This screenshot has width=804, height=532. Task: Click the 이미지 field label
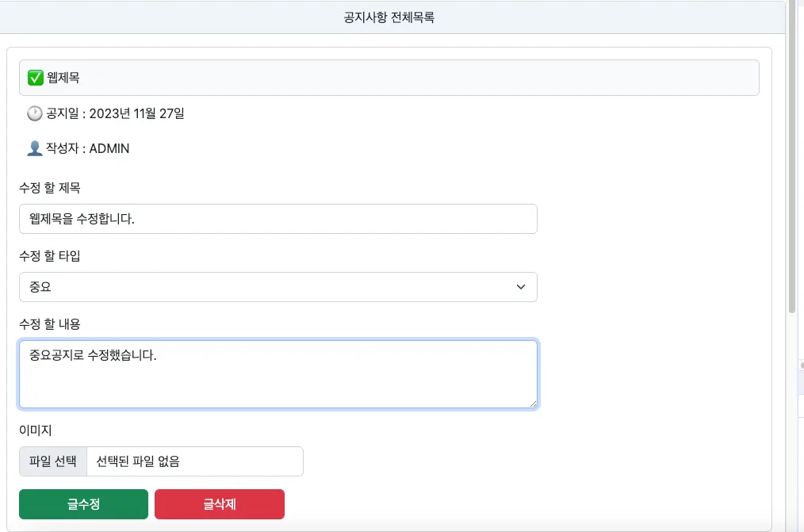[x=35, y=430]
